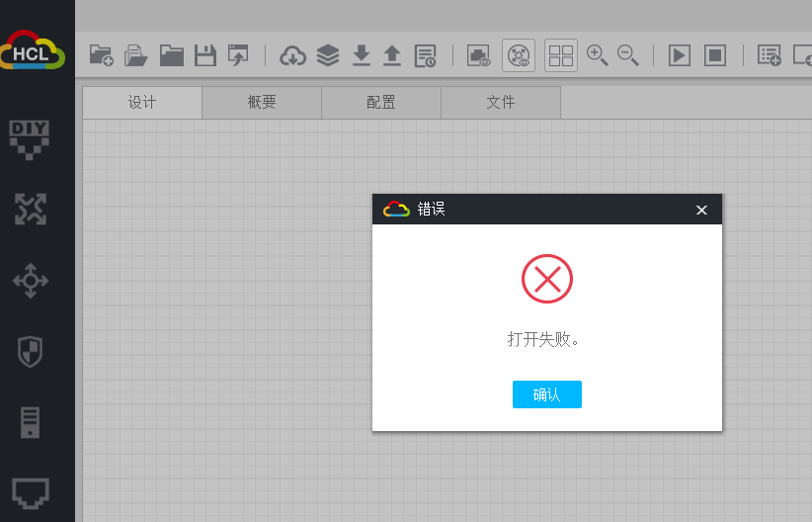The width and height of the screenshot is (812, 522).
Task: Open the layers stack icon
Action: click(328, 55)
